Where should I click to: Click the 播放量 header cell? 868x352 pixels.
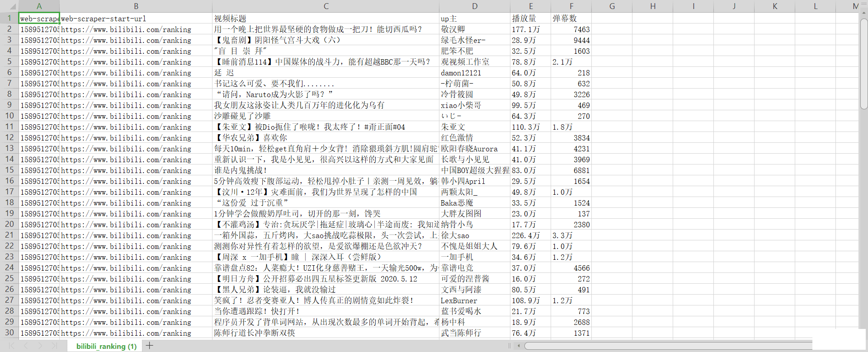[531, 19]
